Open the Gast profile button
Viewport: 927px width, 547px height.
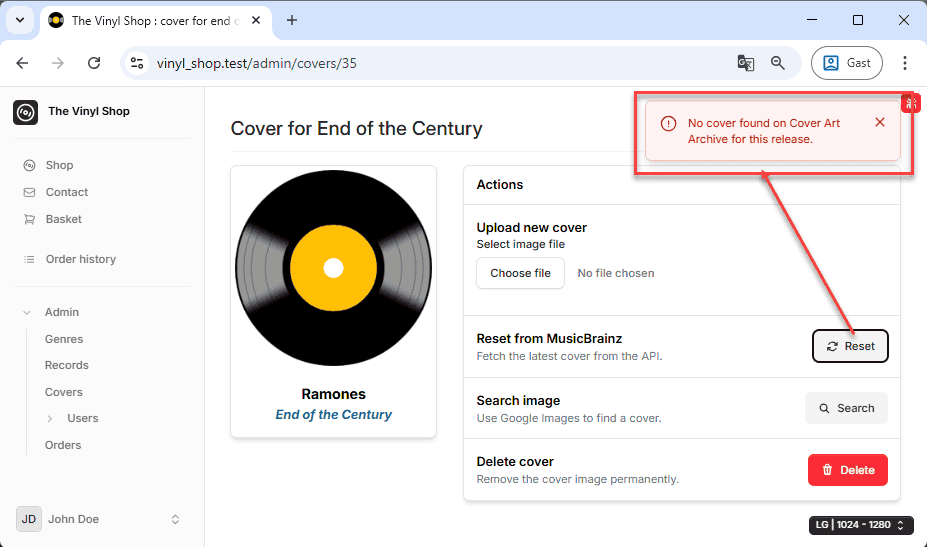(x=847, y=63)
